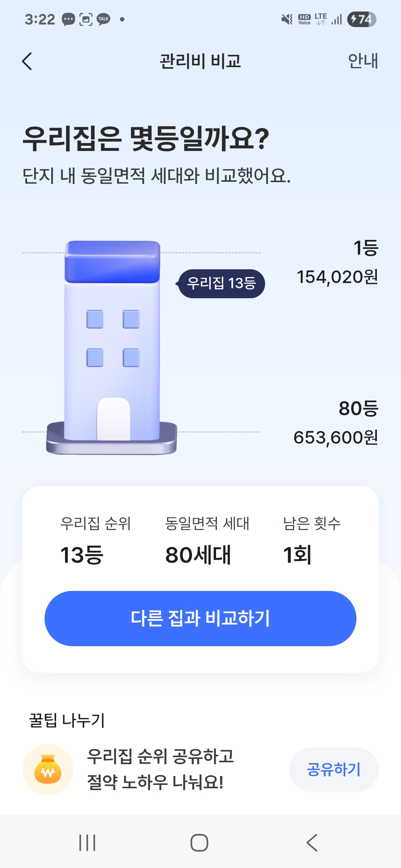This screenshot has width=401, height=868.
Task: Tap the won money bag icon
Action: [x=48, y=770]
